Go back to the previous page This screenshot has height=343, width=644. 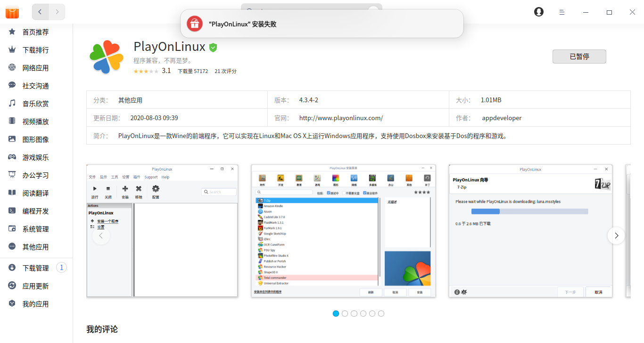(x=41, y=12)
